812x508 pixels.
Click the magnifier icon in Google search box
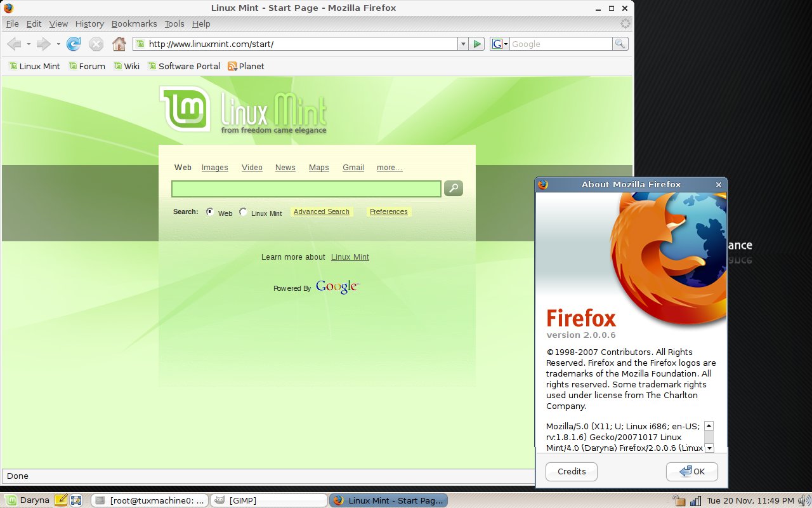coord(620,44)
